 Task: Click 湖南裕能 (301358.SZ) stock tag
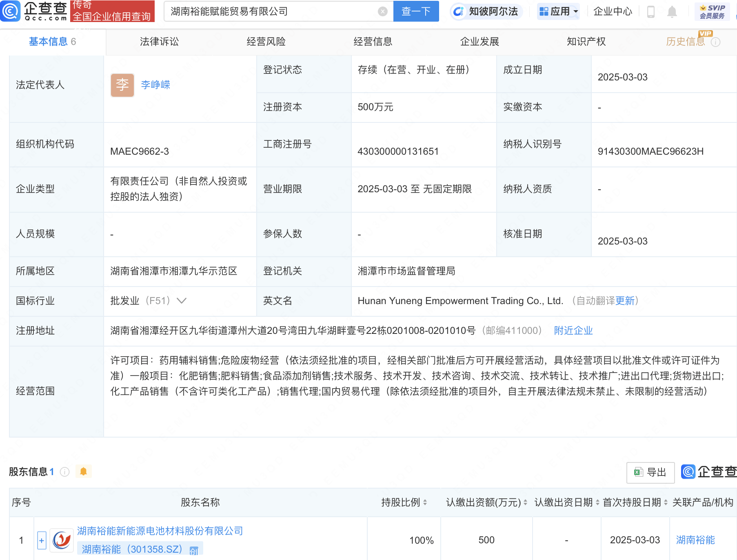(140, 549)
